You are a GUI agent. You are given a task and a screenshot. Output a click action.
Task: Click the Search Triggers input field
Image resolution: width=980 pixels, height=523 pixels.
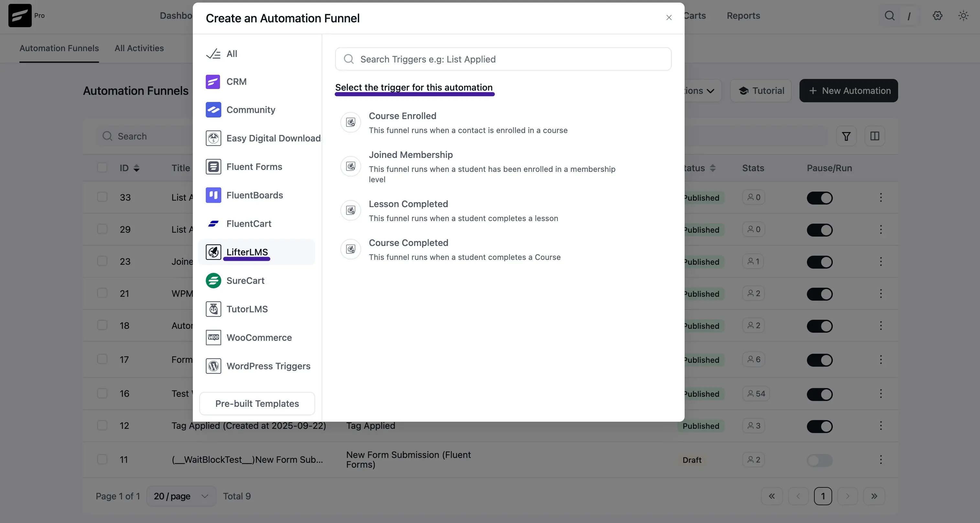503,59
